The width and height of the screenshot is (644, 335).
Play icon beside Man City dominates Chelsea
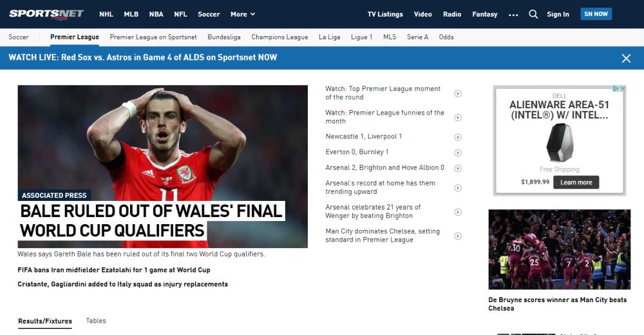click(x=457, y=236)
